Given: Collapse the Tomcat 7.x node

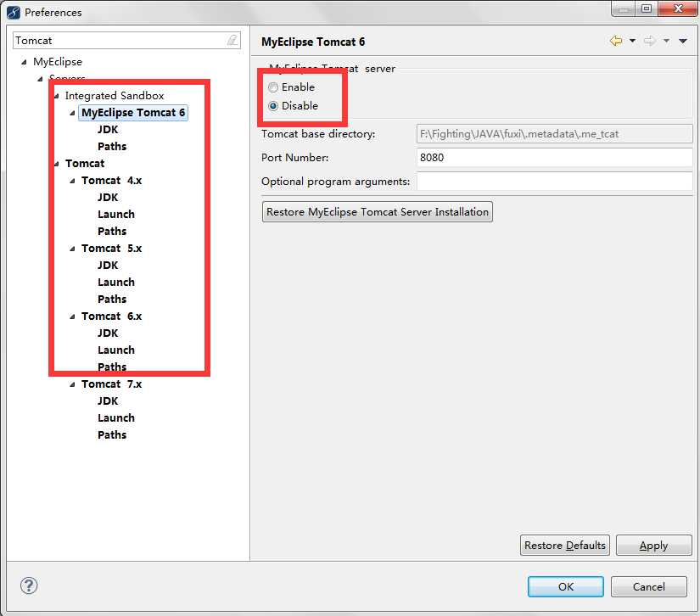Looking at the screenshot, I should (x=72, y=384).
